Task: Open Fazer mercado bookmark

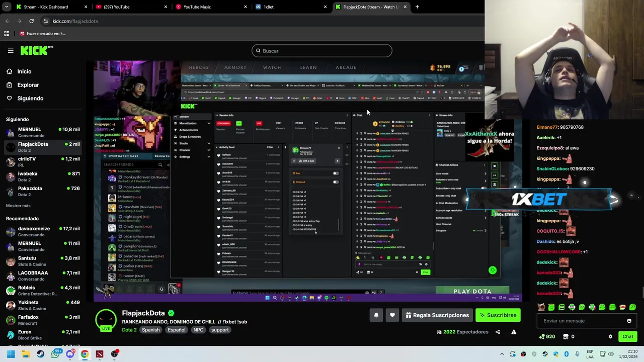Action: [42, 34]
